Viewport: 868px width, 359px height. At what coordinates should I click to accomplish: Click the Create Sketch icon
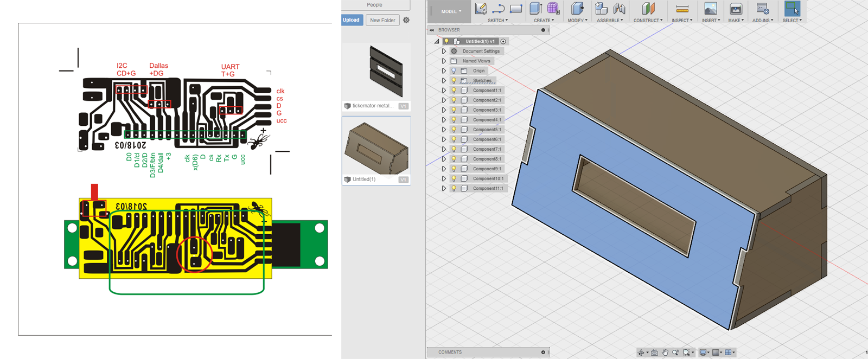pyautogui.click(x=481, y=9)
